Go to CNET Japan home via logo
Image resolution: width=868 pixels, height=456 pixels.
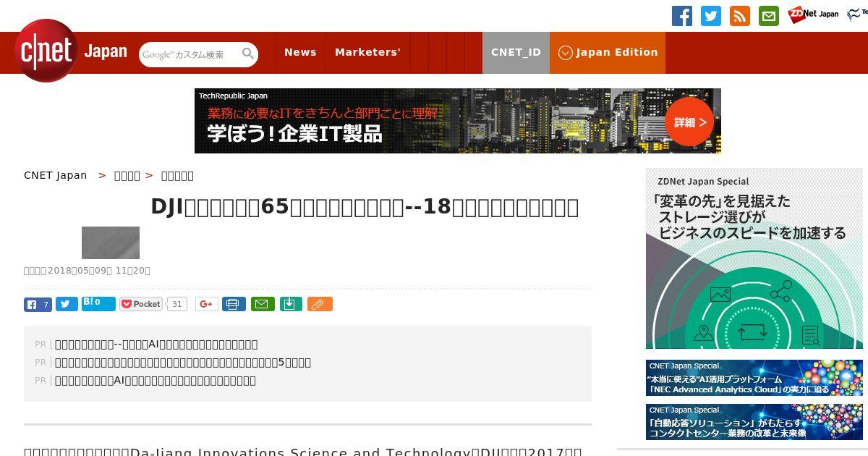point(71,51)
